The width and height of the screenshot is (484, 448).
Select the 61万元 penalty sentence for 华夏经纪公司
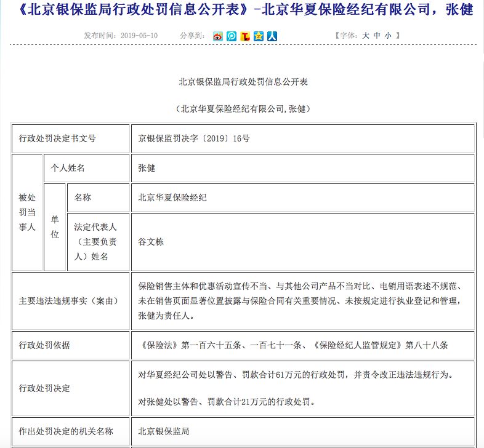click(296, 375)
